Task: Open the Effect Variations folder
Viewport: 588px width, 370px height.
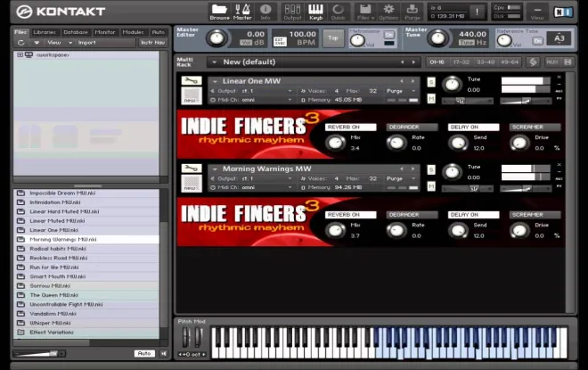Action: click(86, 333)
